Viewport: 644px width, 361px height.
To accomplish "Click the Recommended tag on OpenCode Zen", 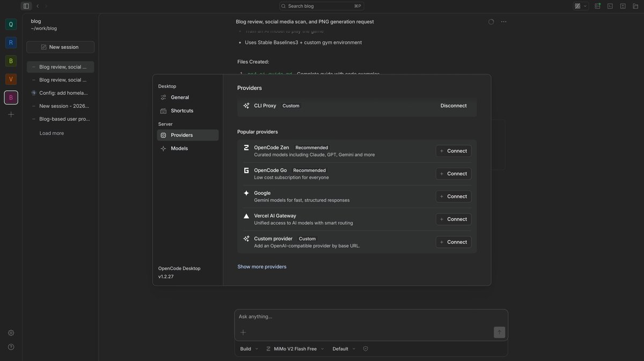I will 311,148.
